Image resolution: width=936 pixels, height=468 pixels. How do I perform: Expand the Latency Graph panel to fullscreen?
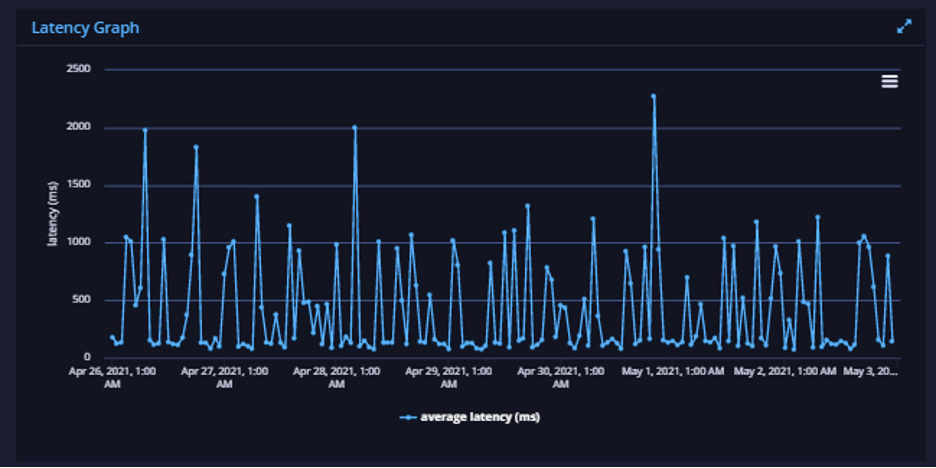click(x=904, y=26)
